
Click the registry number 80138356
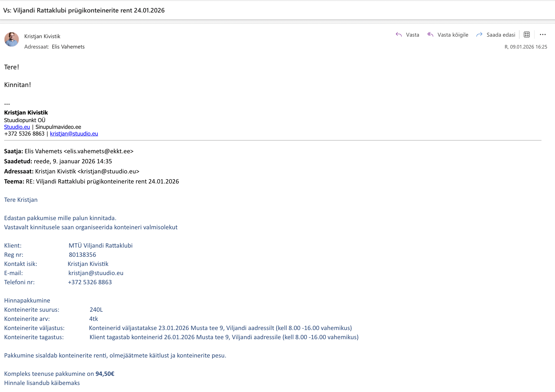(82, 255)
